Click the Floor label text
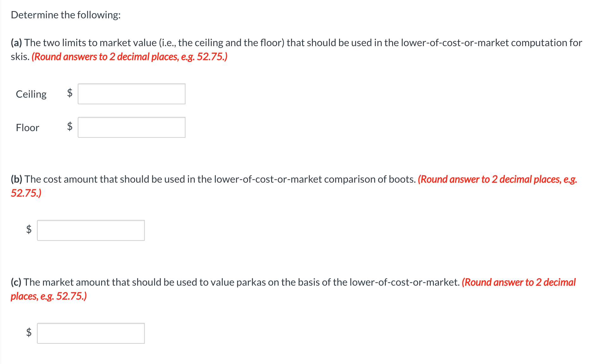This screenshot has height=364, width=608. 27,127
